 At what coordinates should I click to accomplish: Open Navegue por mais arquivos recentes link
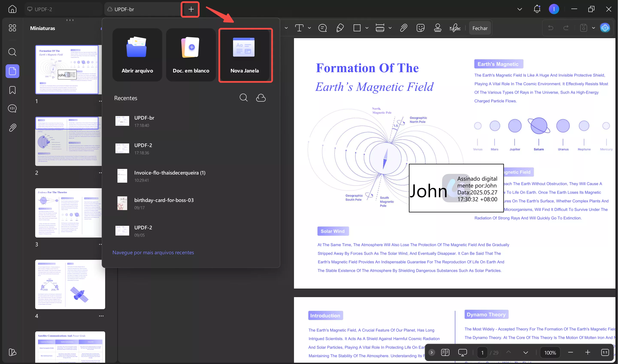point(153,252)
